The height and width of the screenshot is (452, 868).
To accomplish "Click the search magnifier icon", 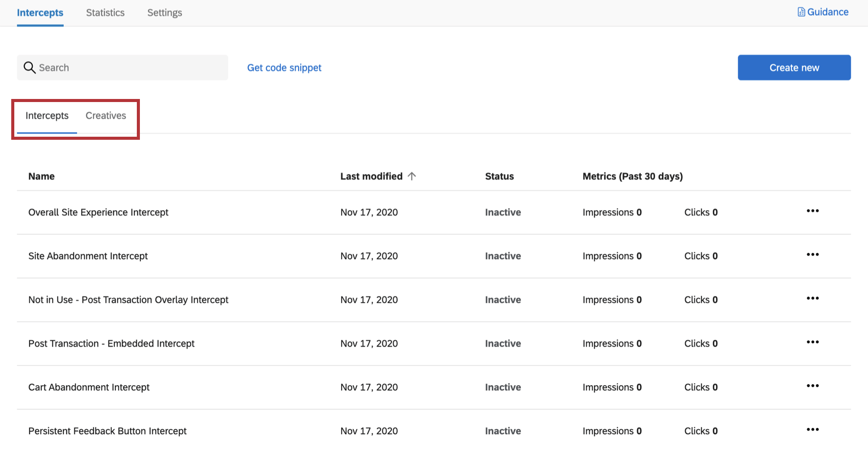I will click(x=30, y=67).
